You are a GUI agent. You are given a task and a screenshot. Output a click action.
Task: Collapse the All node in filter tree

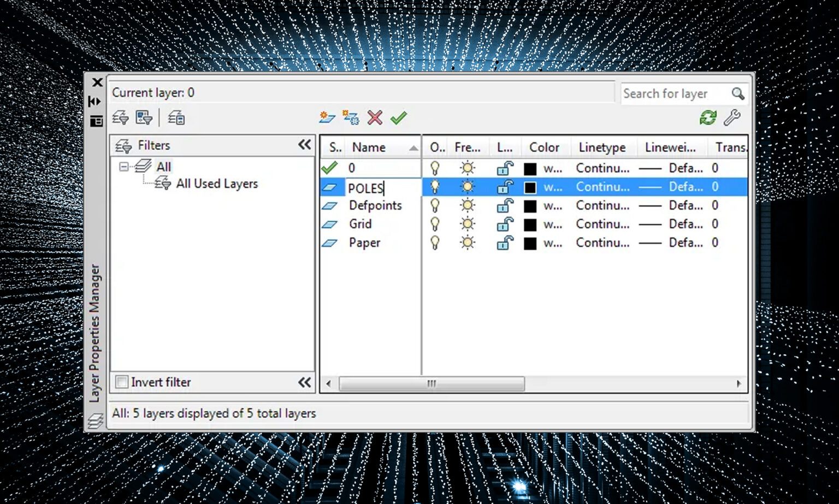123,167
